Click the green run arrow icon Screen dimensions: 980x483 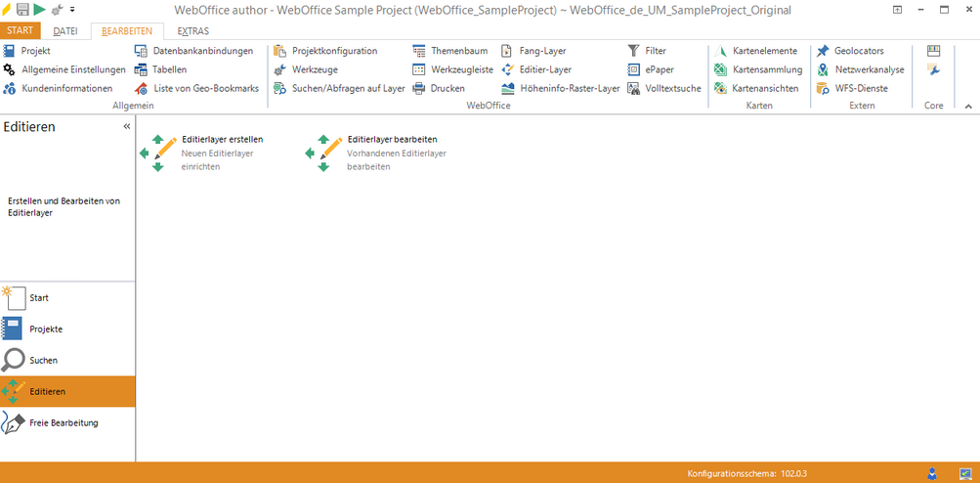coord(39,9)
